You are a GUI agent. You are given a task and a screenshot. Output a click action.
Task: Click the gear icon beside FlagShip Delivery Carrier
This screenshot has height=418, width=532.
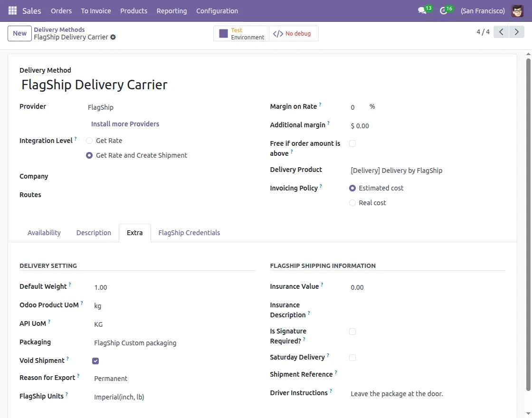point(113,37)
